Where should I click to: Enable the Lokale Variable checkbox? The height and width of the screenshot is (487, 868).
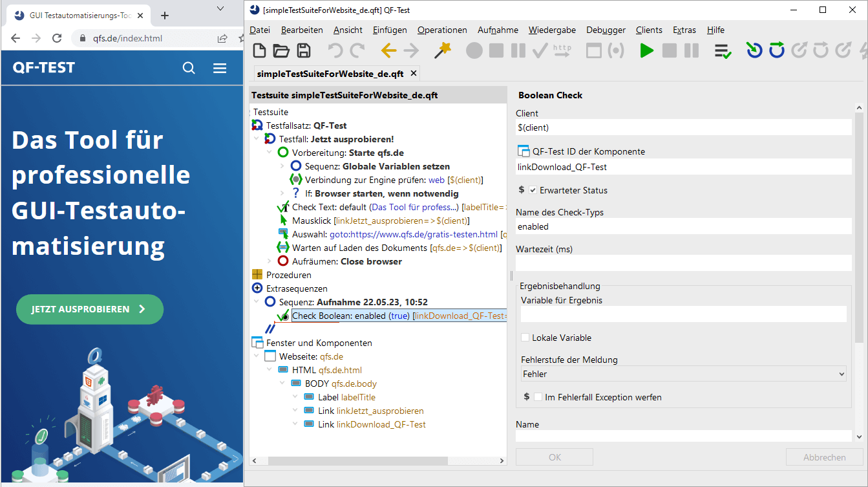tap(525, 338)
